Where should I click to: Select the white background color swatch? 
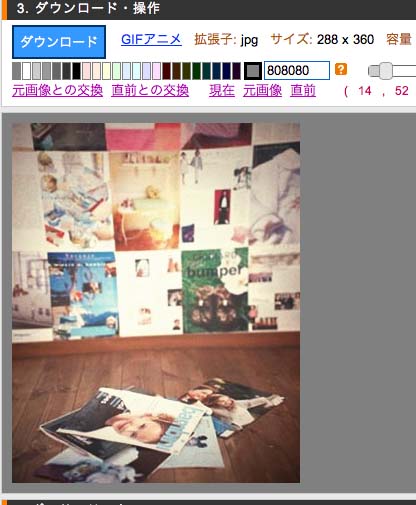click(x=26, y=71)
